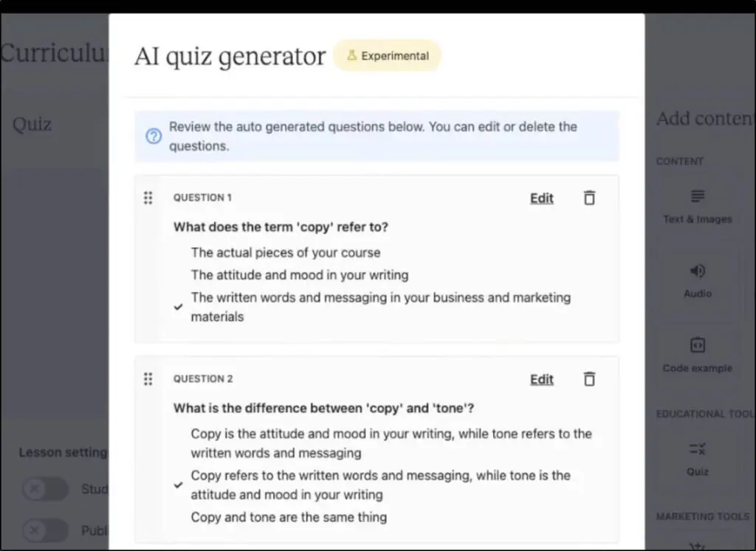Enable the second Lesson settings switch

point(44,530)
